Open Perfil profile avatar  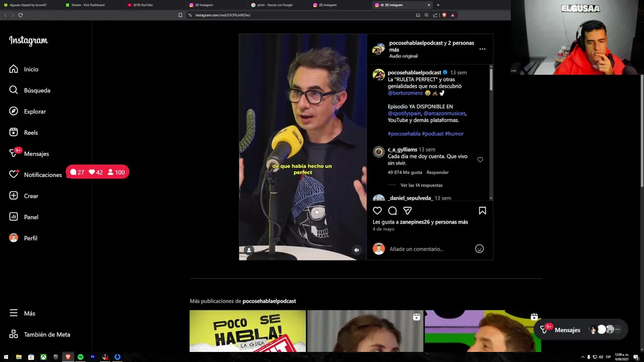14,238
